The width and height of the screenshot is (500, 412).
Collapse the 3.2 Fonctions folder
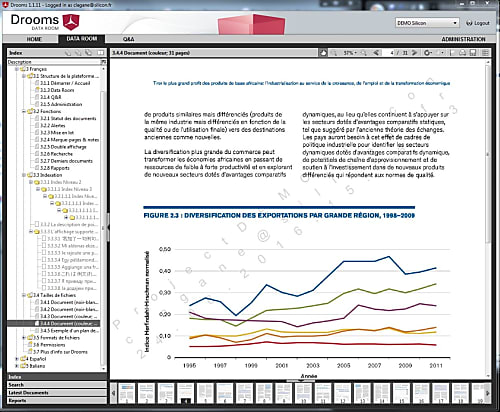pyautogui.click(x=24, y=111)
